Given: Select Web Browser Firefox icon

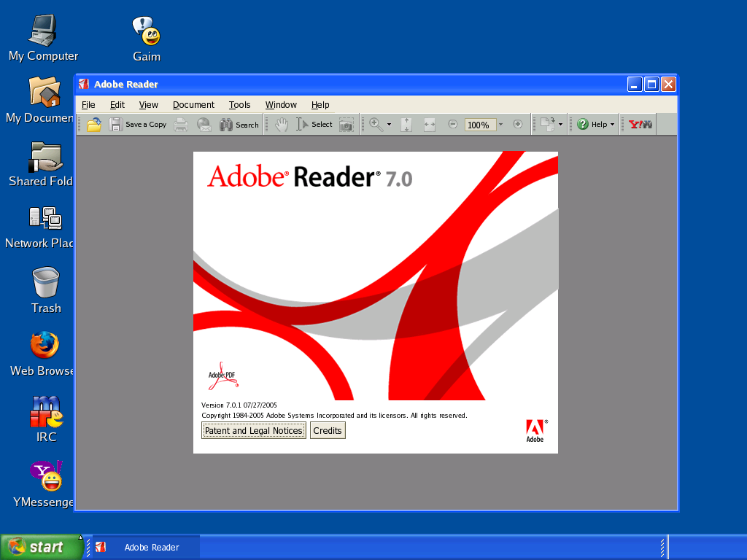Looking at the screenshot, I should 43,354.
